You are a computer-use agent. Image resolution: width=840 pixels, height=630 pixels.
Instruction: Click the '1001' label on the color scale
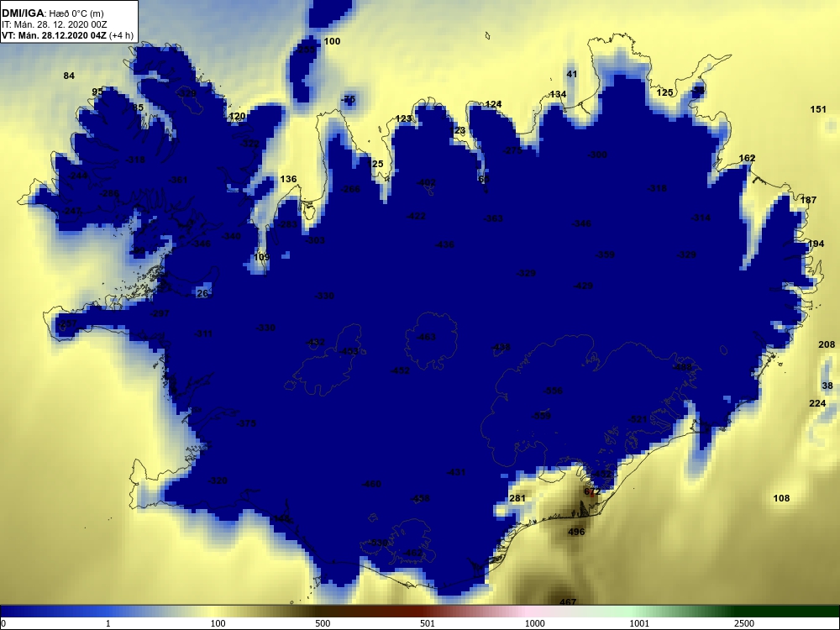(639, 623)
